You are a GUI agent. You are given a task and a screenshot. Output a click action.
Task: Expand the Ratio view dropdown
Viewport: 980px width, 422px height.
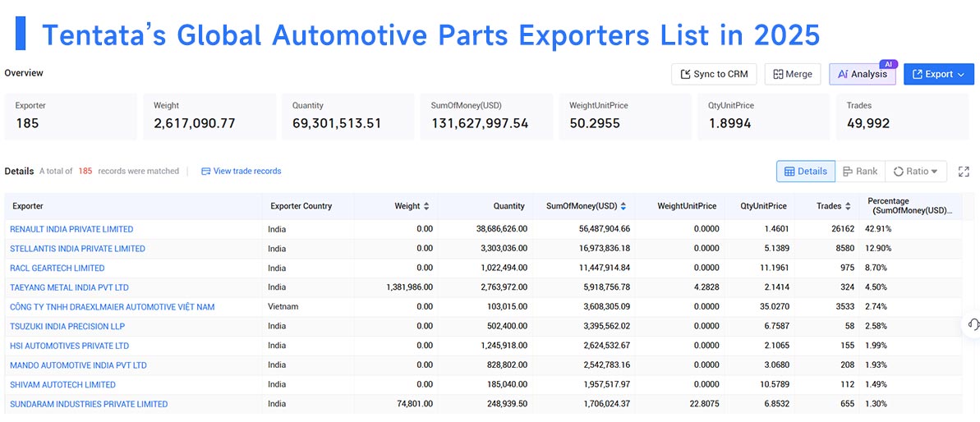(x=916, y=171)
